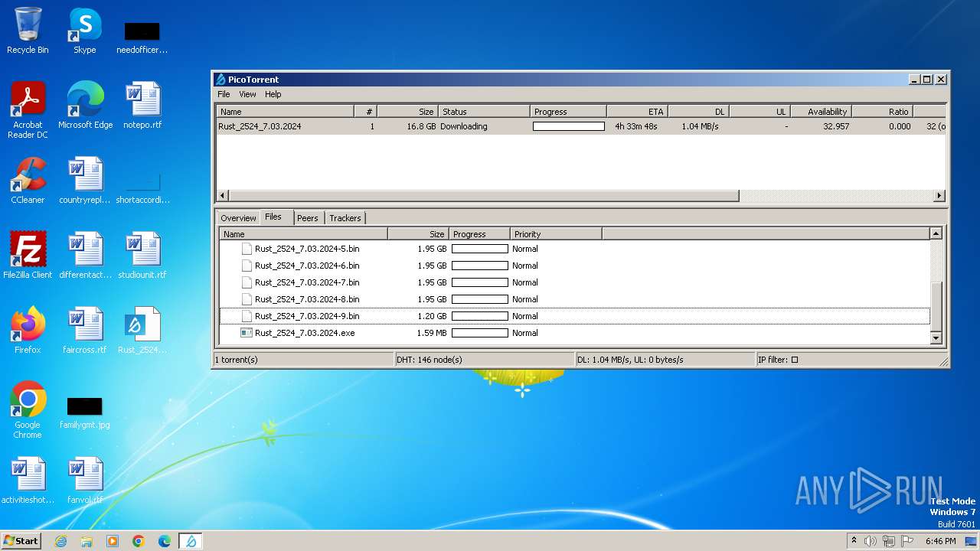Switch to the Trackers tab
980x551 pixels.
(x=345, y=218)
